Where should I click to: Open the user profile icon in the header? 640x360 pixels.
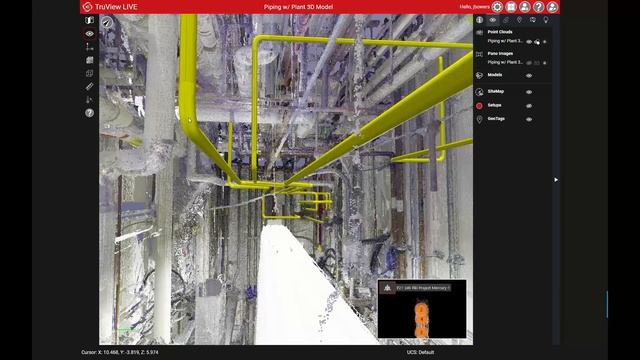[x=524, y=7]
